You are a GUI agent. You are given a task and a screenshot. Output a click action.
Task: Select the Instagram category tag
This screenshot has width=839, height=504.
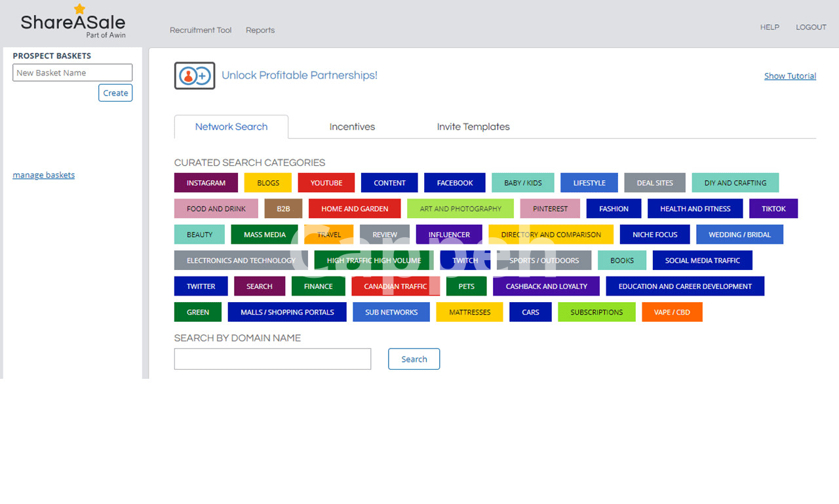pyautogui.click(x=206, y=183)
